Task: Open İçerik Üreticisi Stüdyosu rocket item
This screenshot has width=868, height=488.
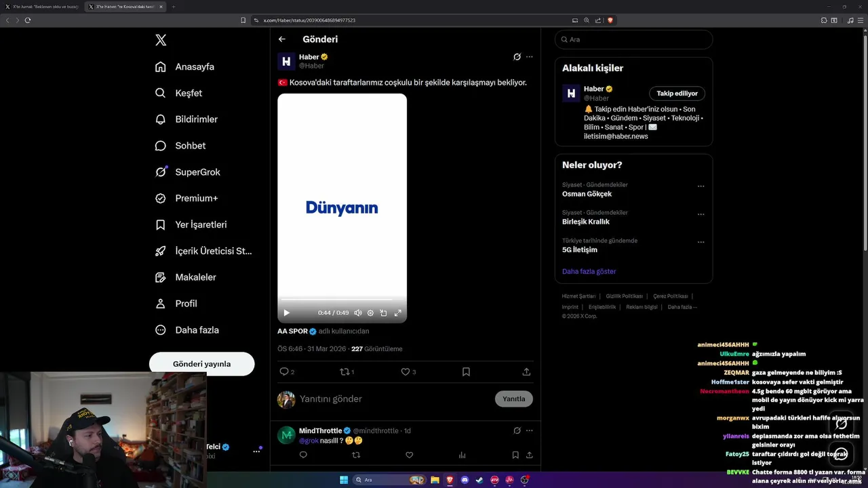Action: [x=203, y=251]
